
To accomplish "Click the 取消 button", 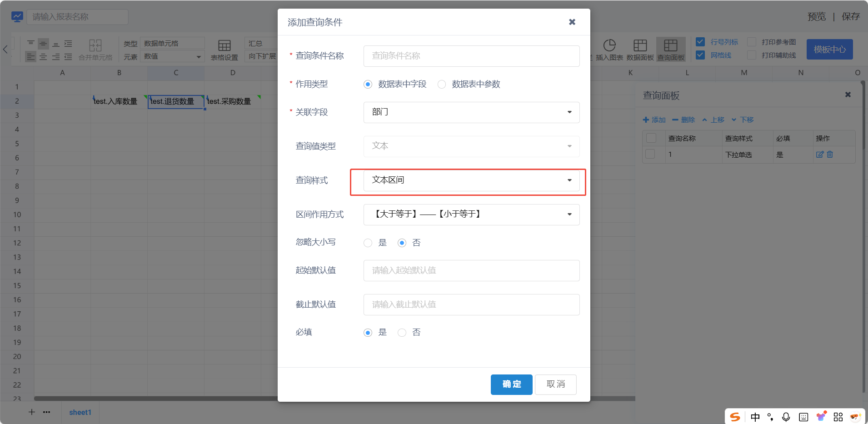I will 555,384.
